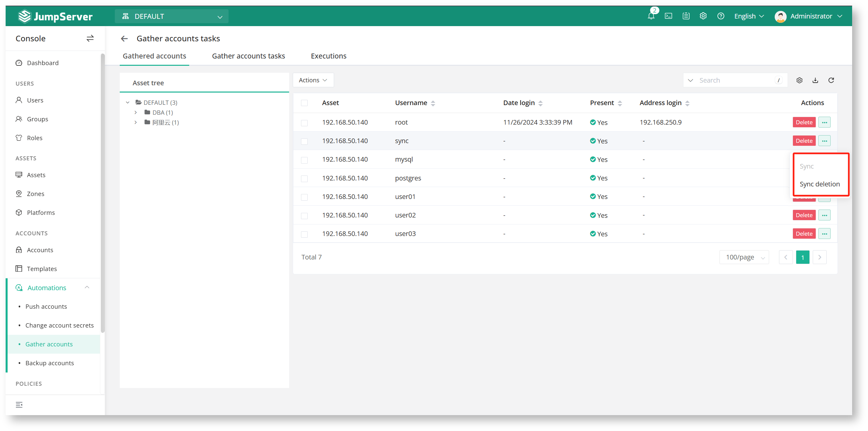
Task: Choose Sync deletion from the popup menu
Action: pos(819,184)
